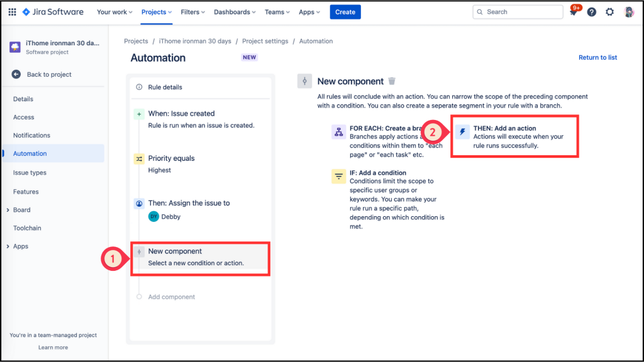Click the Rule details info icon

pyautogui.click(x=139, y=87)
